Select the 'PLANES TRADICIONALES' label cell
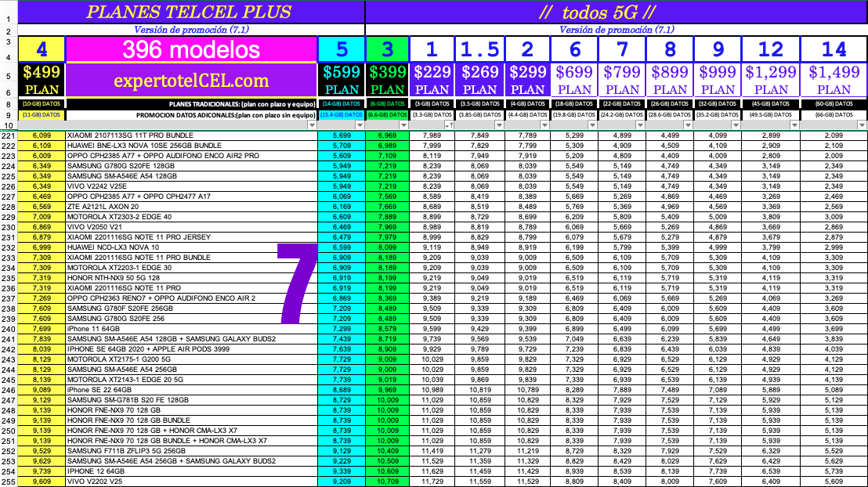 pyautogui.click(x=191, y=104)
